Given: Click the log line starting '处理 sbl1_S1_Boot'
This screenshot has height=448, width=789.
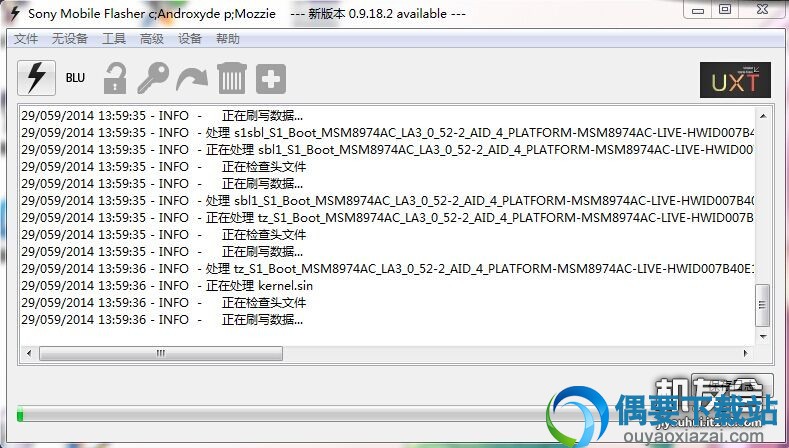Looking at the screenshot, I should click(387, 201).
